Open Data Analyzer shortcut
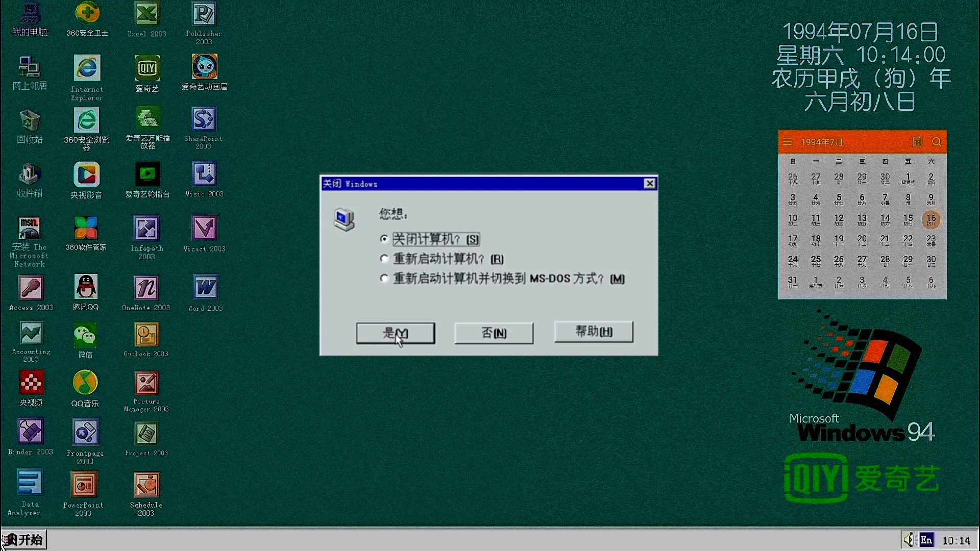The height and width of the screenshot is (551, 980). (30, 493)
